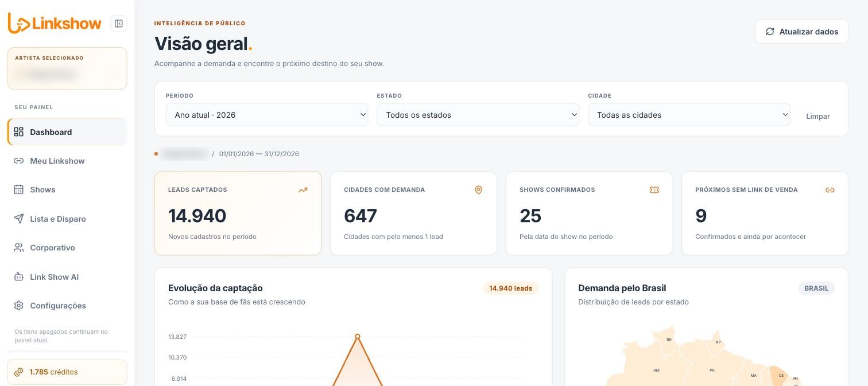Click the Atualizar dados button
Image resolution: width=868 pixels, height=386 pixels.
click(x=802, y=32)
